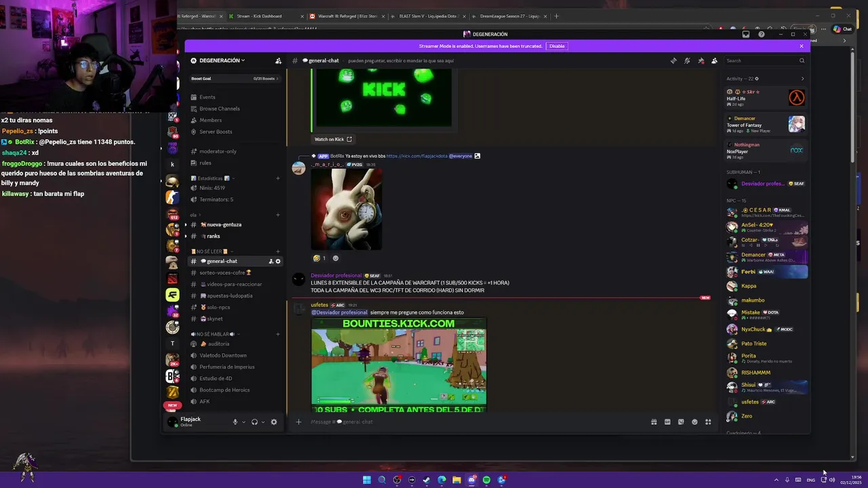The width and height of the screenshot is (868, 488).
Task: Open Browse Channels
Action: tap(235, 108)
